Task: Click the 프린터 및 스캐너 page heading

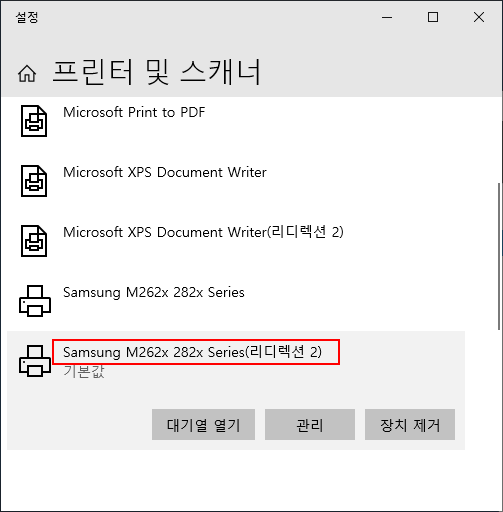Action: coord(157,72)
